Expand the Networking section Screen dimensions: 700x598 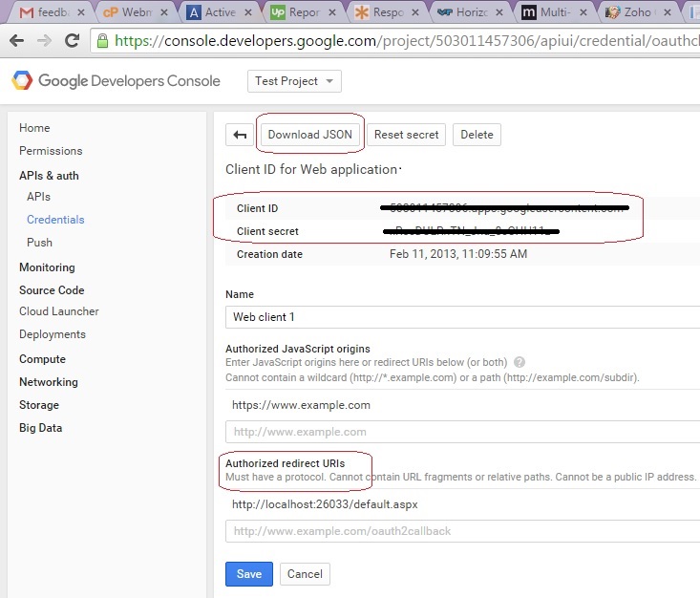click(49, 382)
